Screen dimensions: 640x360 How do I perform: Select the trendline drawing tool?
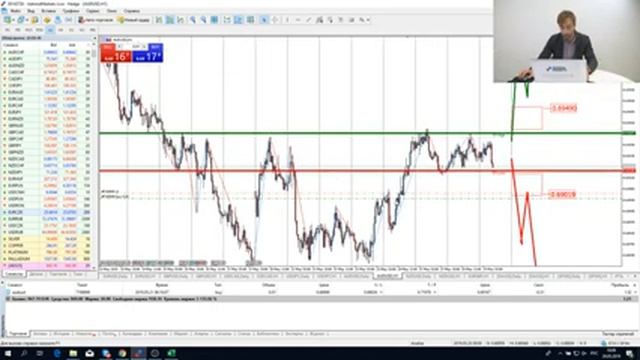(x=309, y=20)
